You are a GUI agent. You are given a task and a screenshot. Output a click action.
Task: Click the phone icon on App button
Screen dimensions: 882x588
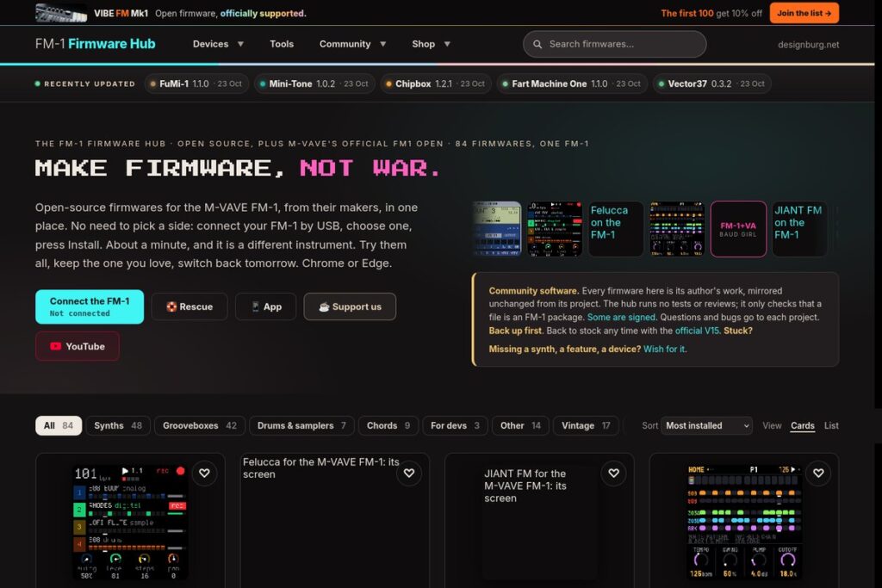(x=255, y=306)
